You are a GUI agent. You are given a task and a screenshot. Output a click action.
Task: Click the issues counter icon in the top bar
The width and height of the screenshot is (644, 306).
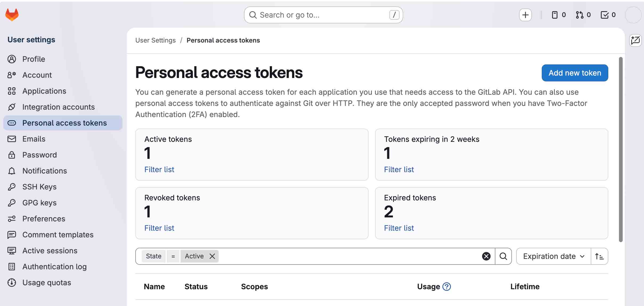pyautogui.click(x=555, y=15)
